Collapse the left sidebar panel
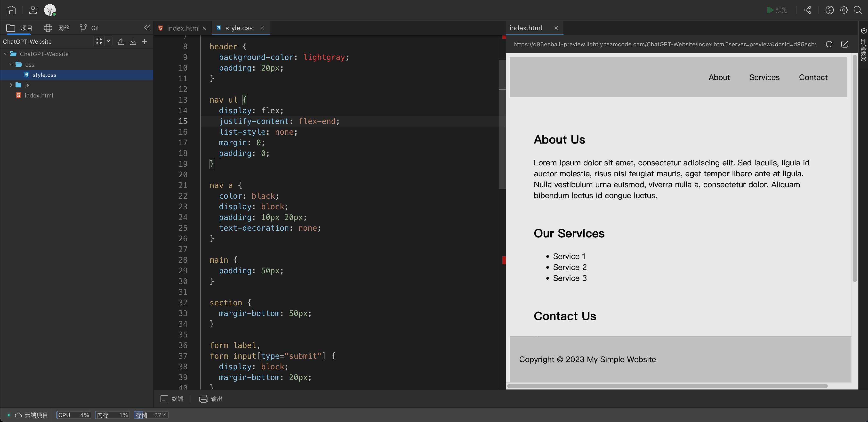 point(147,28)
